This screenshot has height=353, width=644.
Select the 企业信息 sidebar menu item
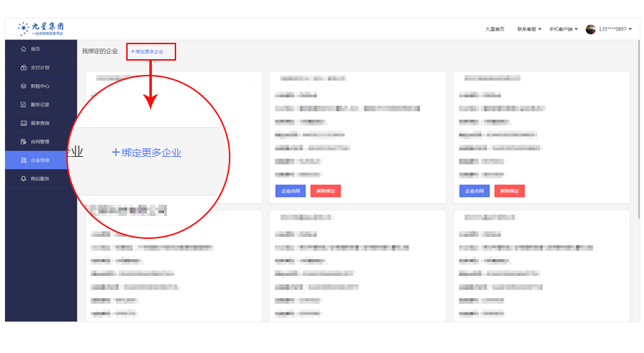(x=41, y=160)
